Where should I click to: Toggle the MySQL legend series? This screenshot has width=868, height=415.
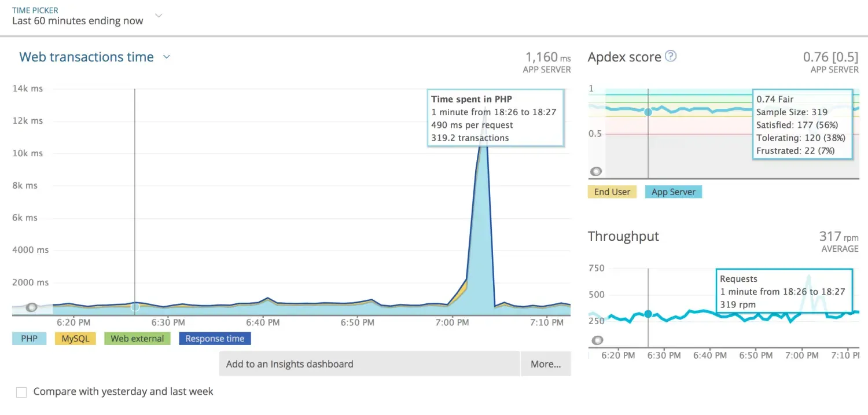pyautogui.click(x=75, y=339)
